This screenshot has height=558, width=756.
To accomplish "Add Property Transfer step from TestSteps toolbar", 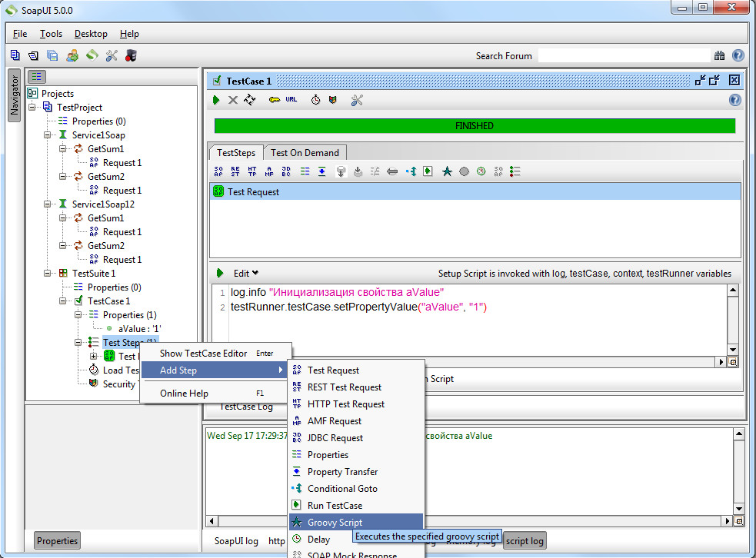I will 321,171.
